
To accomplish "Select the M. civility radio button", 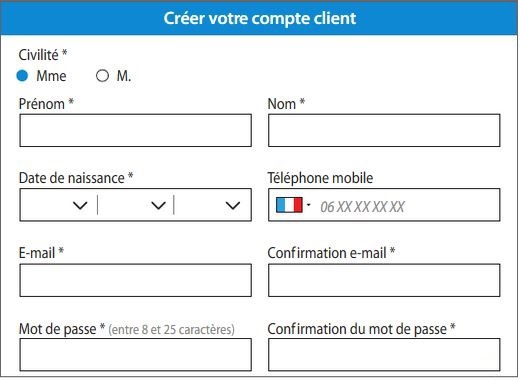I will tap(102, 76).
